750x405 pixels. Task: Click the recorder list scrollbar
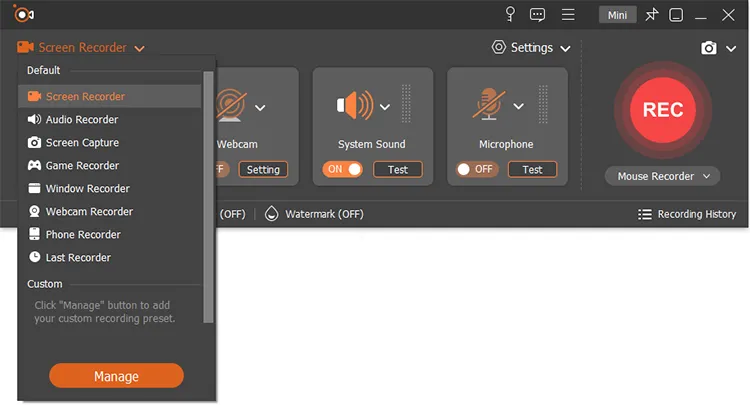[208, 197]
